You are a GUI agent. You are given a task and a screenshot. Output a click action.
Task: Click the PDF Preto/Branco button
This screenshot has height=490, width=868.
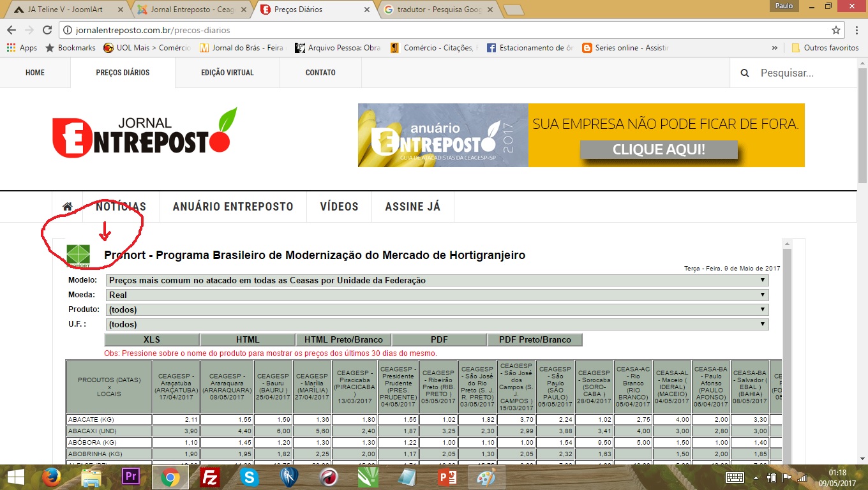pyautogui.click(x=535, y=339)
